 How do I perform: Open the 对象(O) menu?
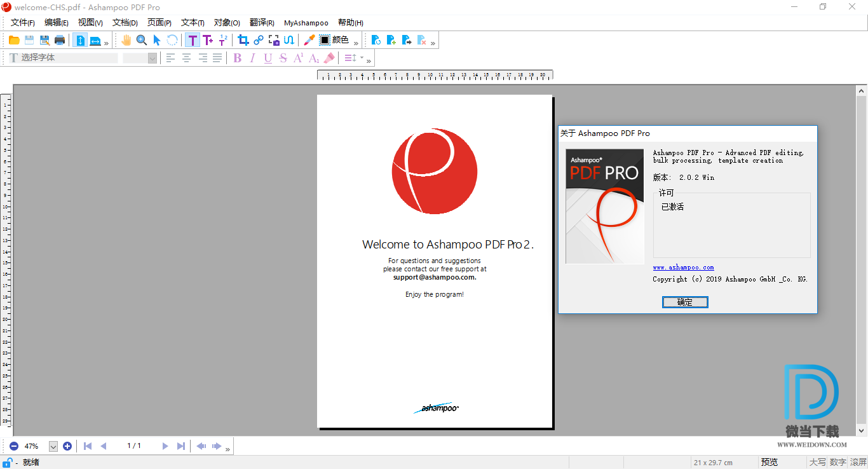tap(227, 23)
